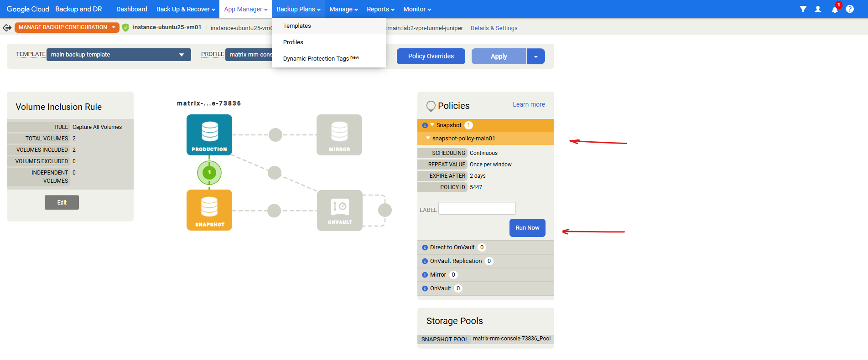868x360 pixels.
Task: Click the help question mark icon
Action: tap(850, 9)
